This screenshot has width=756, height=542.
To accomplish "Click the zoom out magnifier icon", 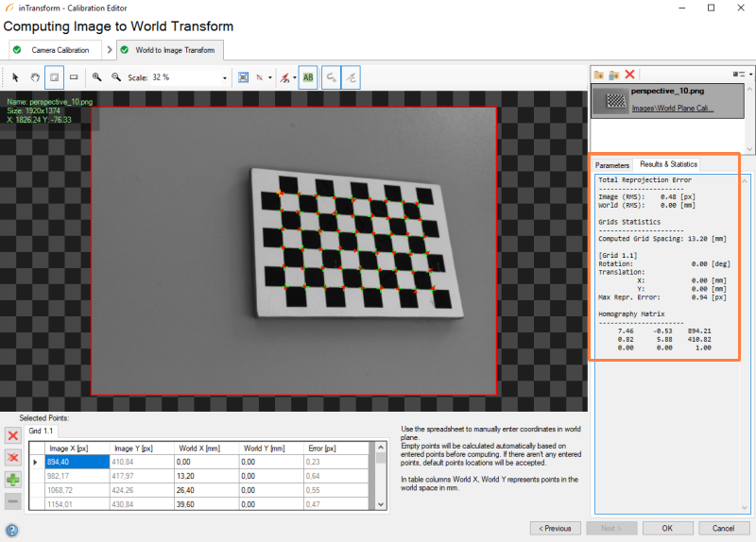I will [115, 77].
